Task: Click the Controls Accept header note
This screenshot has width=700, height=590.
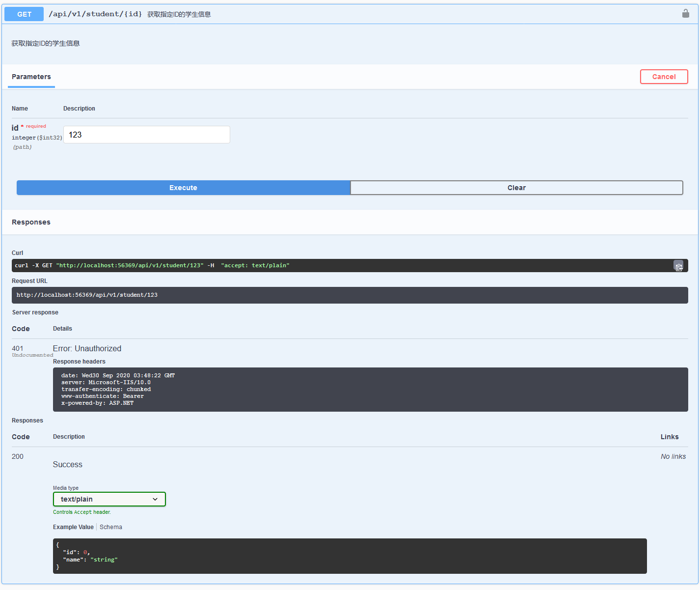Action: point(82,512)
